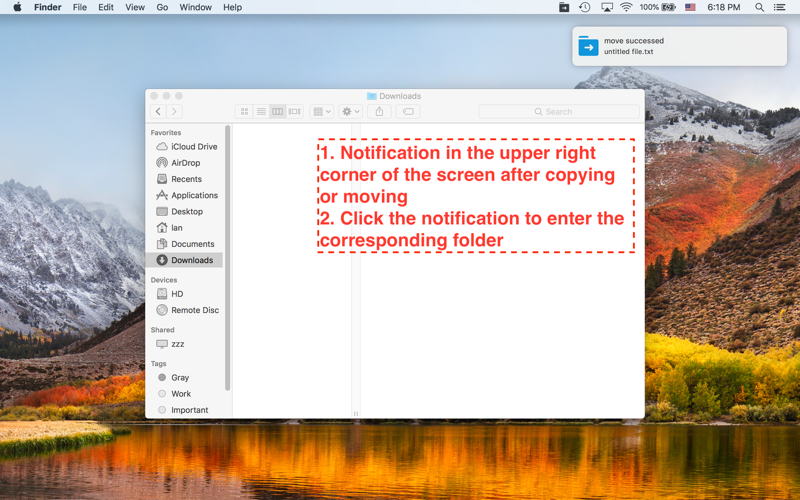Open the View menu

click(135, 7)
